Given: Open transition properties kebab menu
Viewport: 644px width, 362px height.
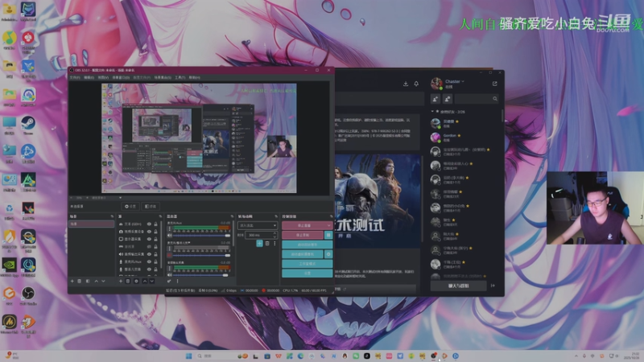Looking at the screenshot, I should tap(275, 244).
